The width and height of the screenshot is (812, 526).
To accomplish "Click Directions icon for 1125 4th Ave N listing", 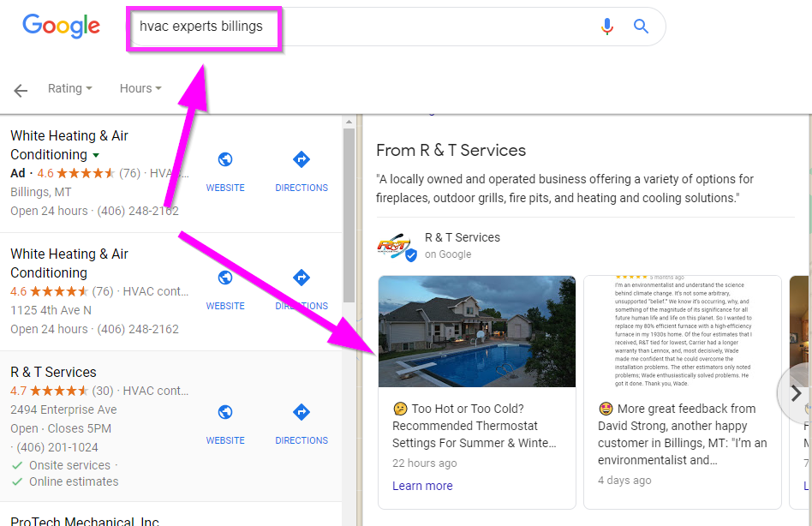I will [302, 278].
